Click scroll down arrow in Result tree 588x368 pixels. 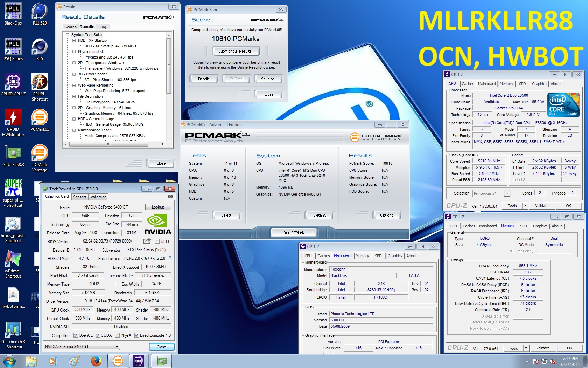[x=169, y=138]
